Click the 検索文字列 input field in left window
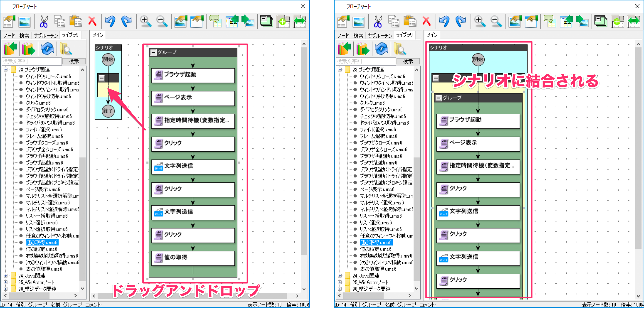Viewport: 644px width, 317px height. tap(31, 61)
